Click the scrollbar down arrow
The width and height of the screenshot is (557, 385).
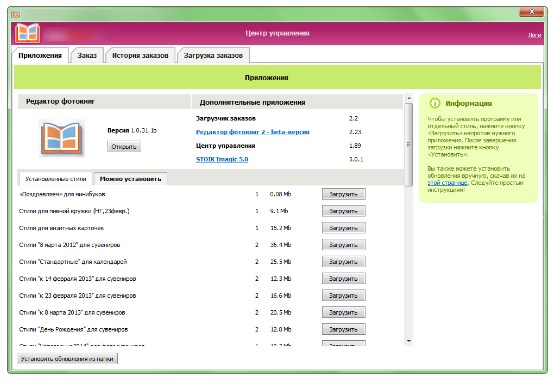pyautogui.click(x=409, y=341)
